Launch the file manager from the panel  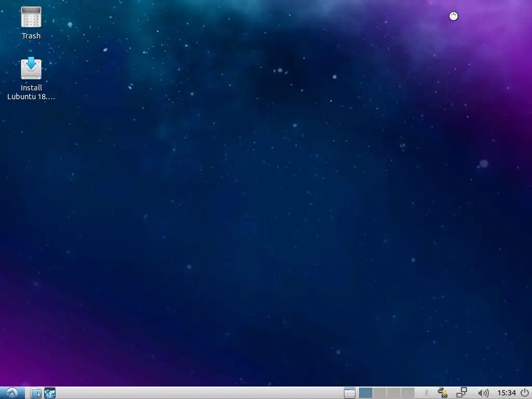[x=36, y=393]
